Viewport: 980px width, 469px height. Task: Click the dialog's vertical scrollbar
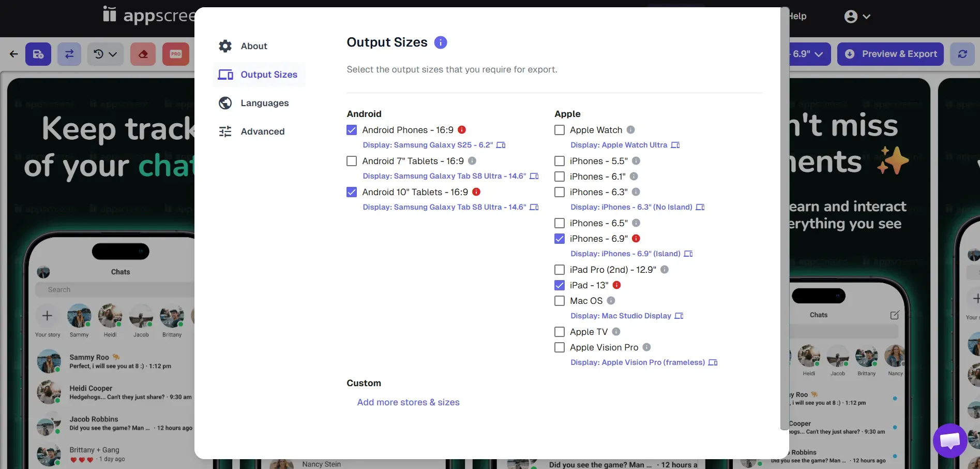pos(785,217)
